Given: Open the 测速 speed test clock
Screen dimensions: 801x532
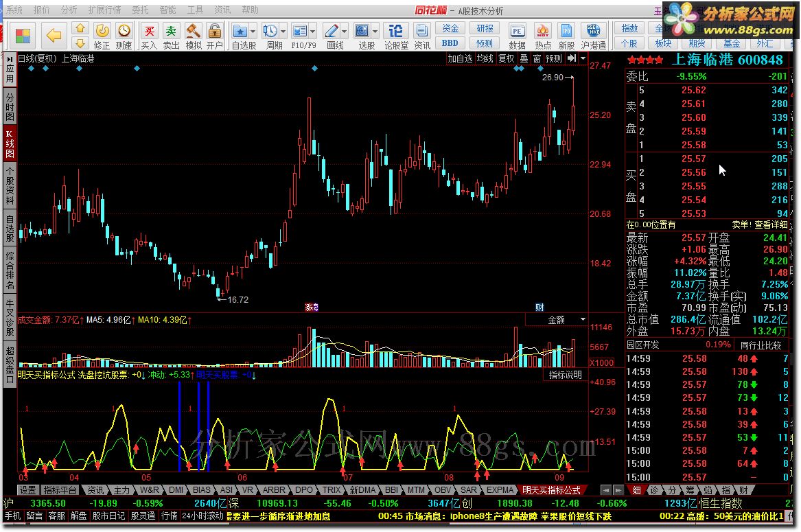Looking at the screenshot, I should [x=124, y=36].
